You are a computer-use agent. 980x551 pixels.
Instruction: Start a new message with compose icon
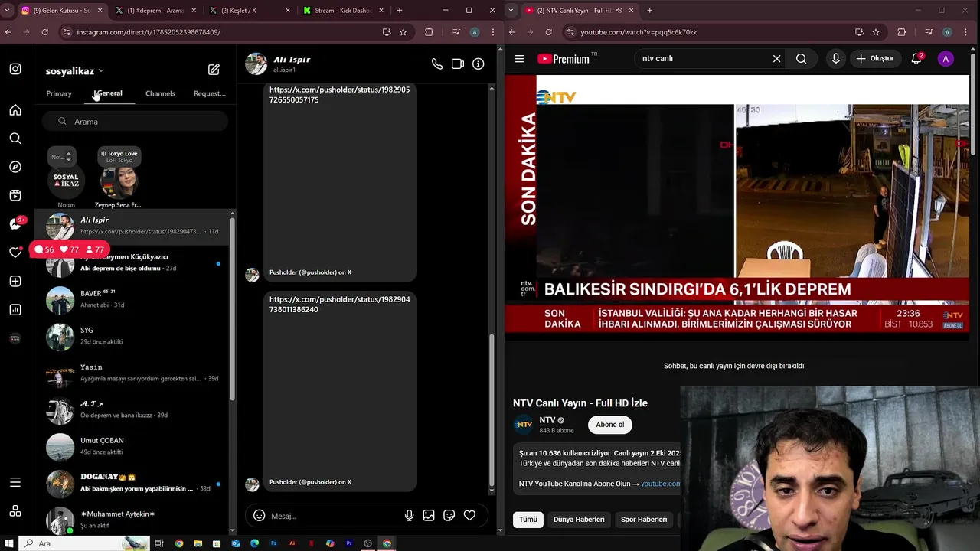click(214, 70)
